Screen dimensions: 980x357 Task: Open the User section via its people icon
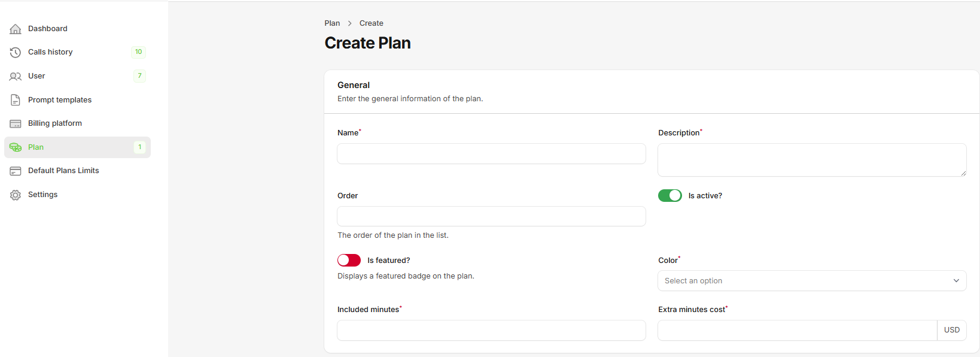(15, 76)
